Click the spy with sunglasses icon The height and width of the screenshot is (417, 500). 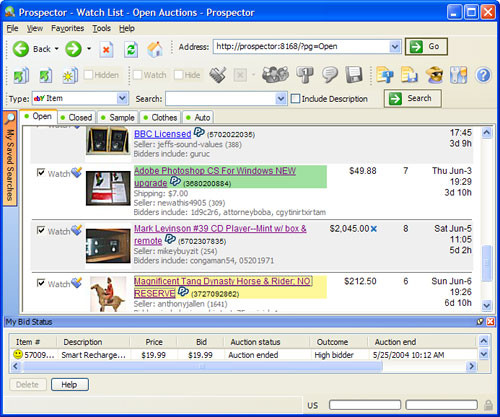435,75
